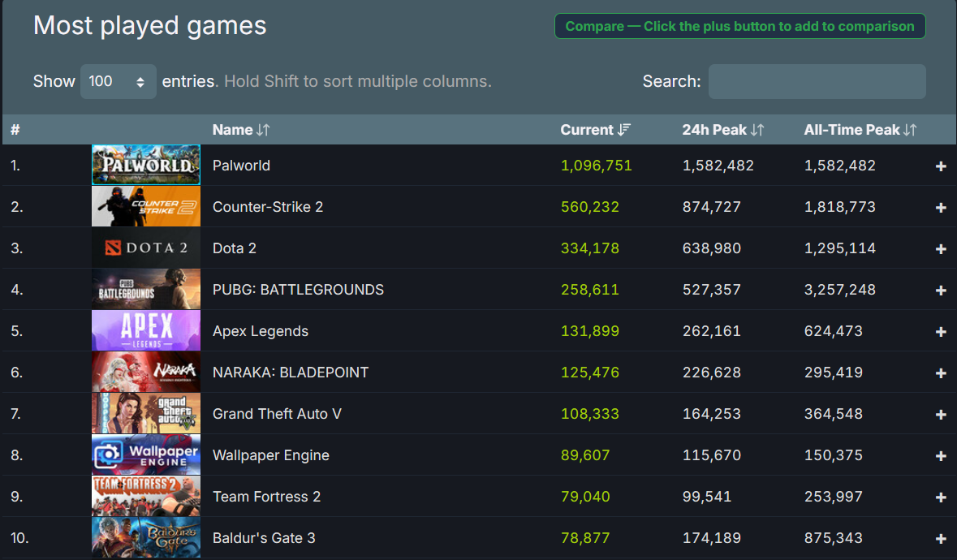Open the Baldur's Gate 3 name link

[264, 538]
